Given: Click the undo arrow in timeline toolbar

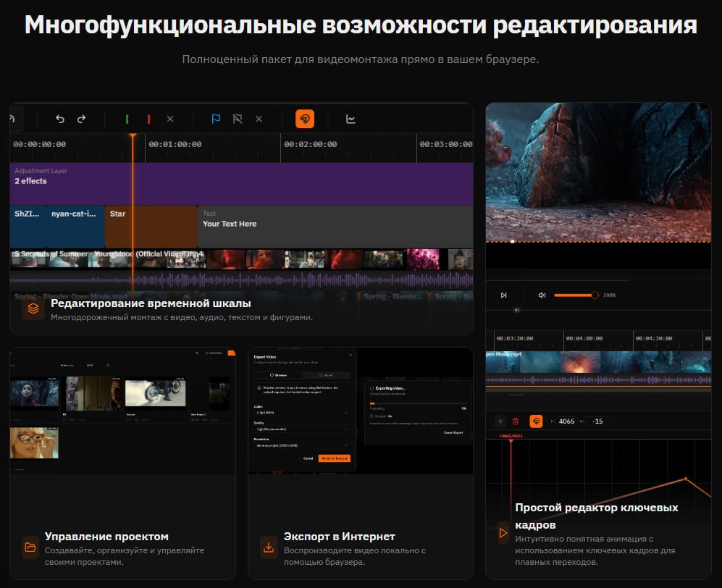Looking at the screenshot, I should click(60, 119).
